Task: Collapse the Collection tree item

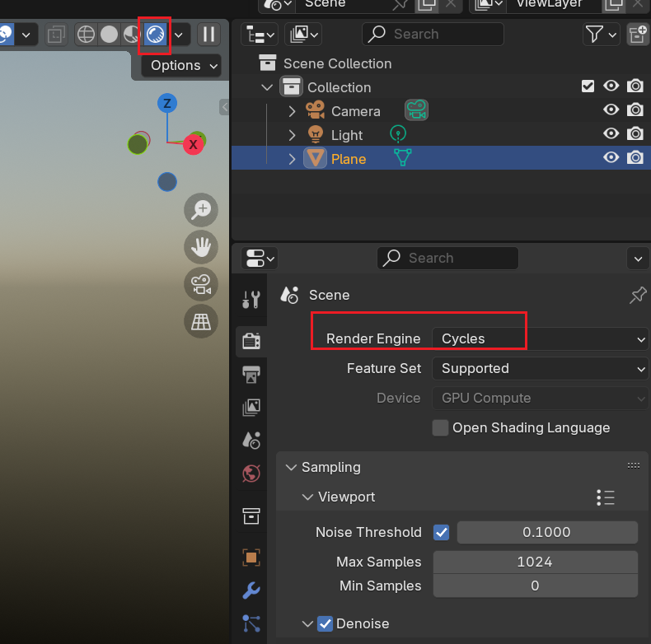Action: (267, 87)
